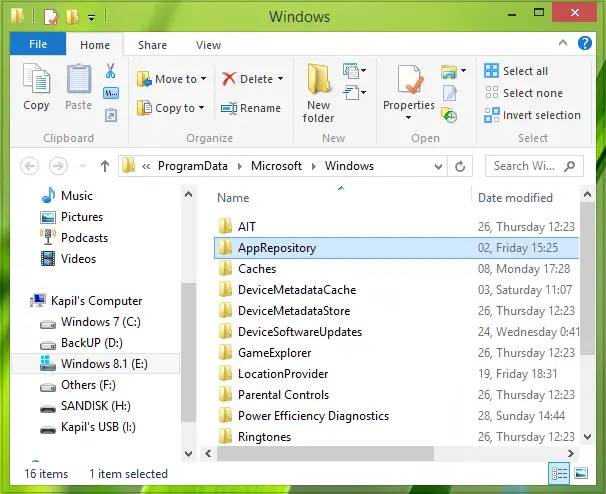Switch to Large icons view in status bar
The height and width of the screenshot is (494, 606).
click(x=581, y=473)
